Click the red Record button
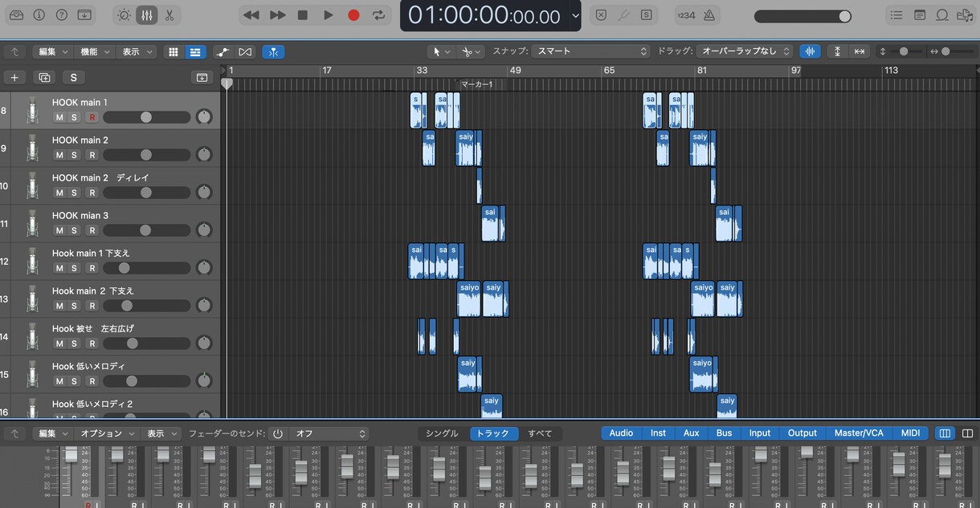The image size is (980, 508). (353, 15)
